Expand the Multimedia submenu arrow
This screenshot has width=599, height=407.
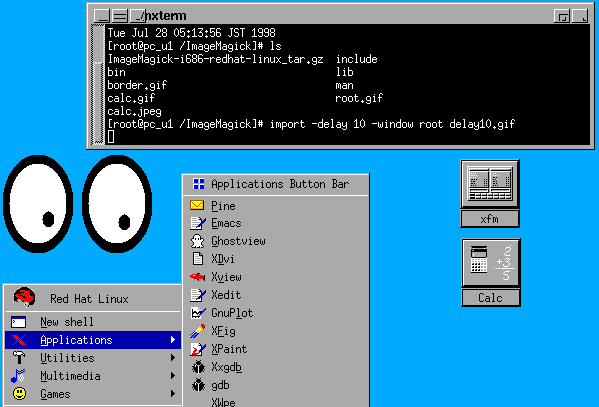(x=173, y=376)
